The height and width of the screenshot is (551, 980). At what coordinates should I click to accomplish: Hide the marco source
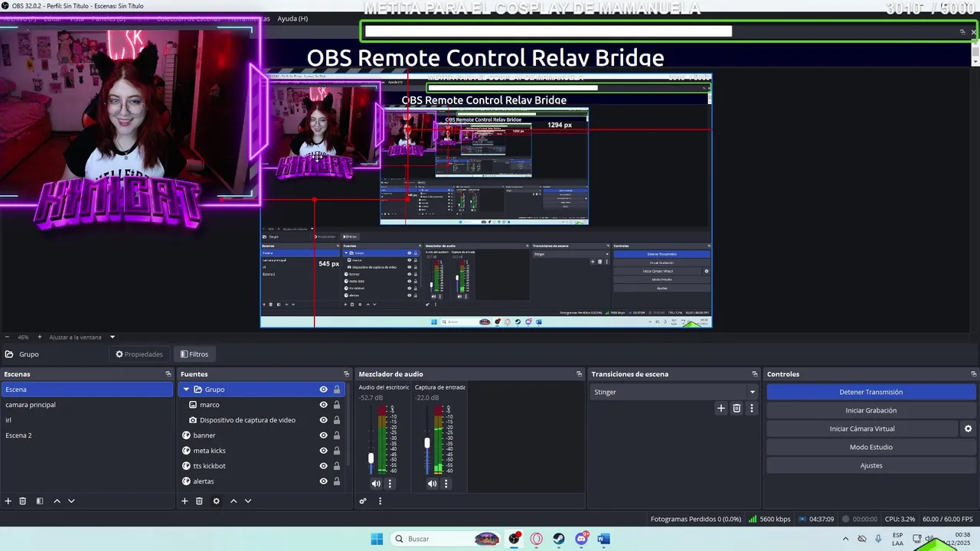tap(323, 405)
